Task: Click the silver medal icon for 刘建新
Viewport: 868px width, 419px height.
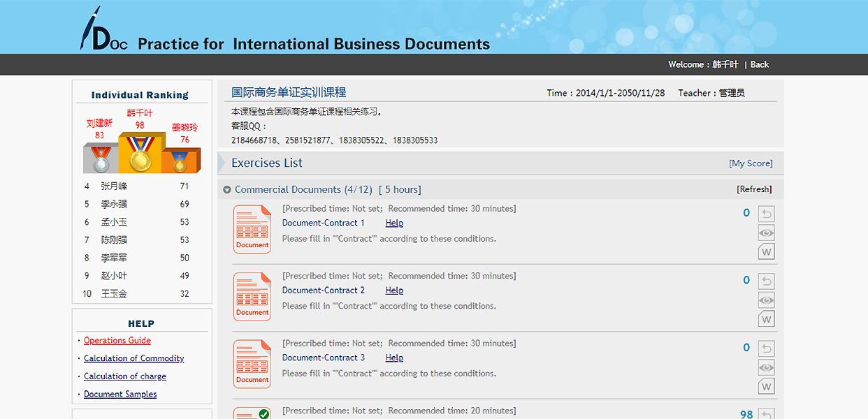Action: [x=101, y=159]
